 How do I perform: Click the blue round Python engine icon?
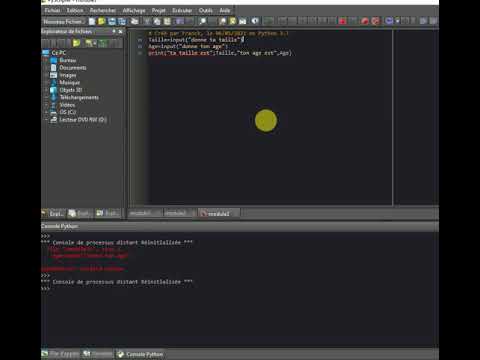point(389,21)
